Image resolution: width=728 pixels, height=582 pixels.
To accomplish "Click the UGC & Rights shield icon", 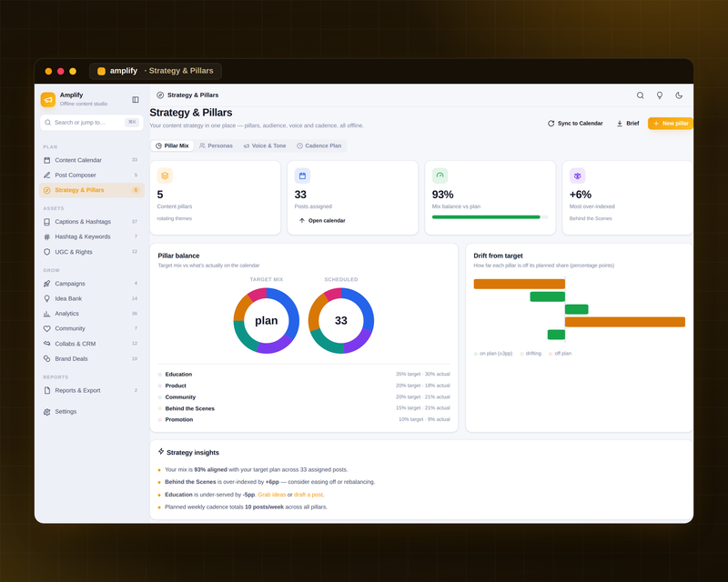I will [x=47, y=252].
